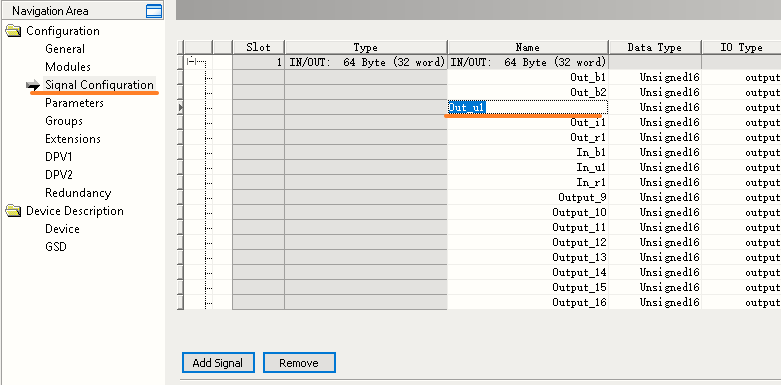
Task: Open the Device Description folder icon
Action: [13, 211]
